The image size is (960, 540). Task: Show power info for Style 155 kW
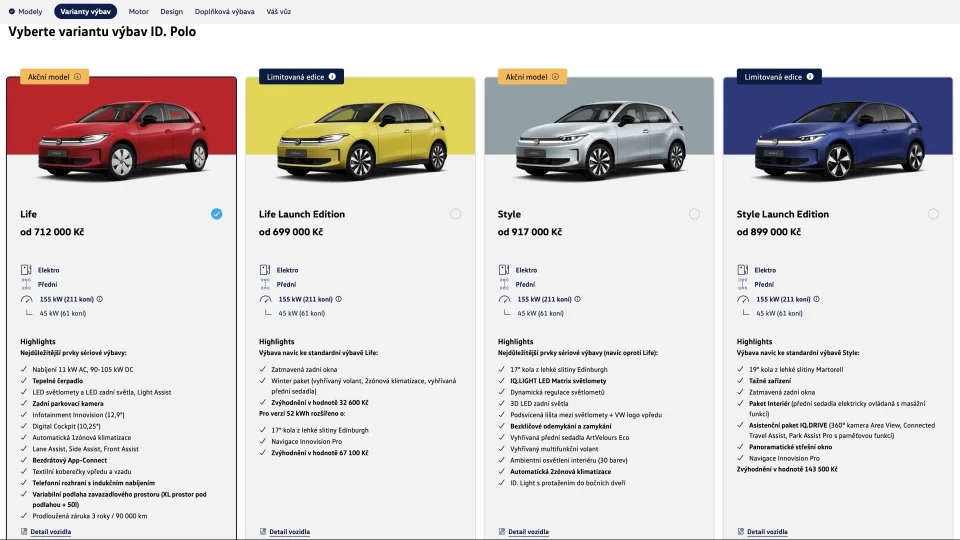577,299
